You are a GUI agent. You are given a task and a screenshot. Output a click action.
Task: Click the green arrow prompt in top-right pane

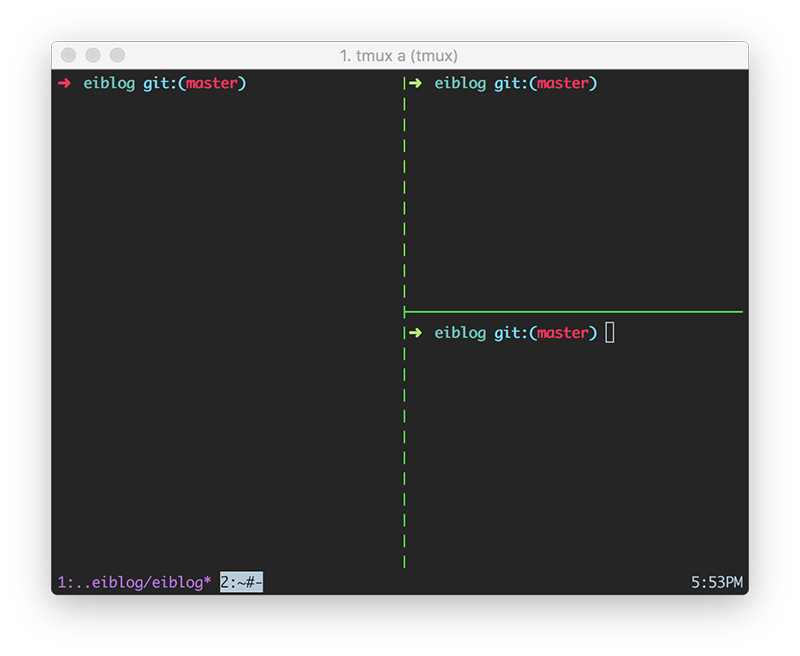click(x=416, y=84)
